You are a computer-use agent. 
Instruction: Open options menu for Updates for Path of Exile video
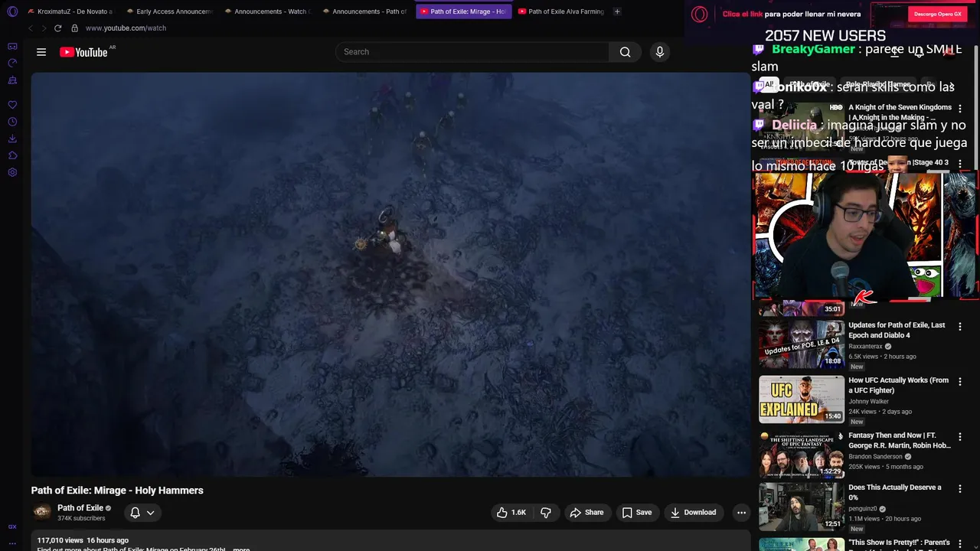pos(959,327)
